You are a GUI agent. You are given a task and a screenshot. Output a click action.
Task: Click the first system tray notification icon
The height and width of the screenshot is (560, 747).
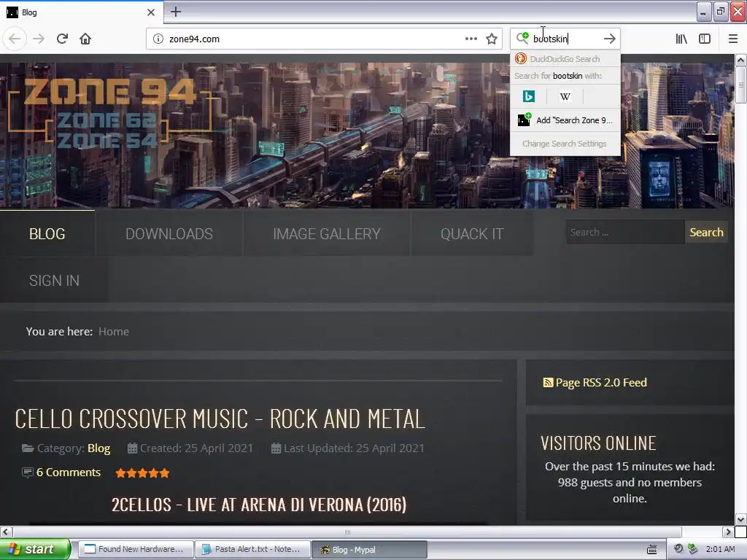pos(678,549)
